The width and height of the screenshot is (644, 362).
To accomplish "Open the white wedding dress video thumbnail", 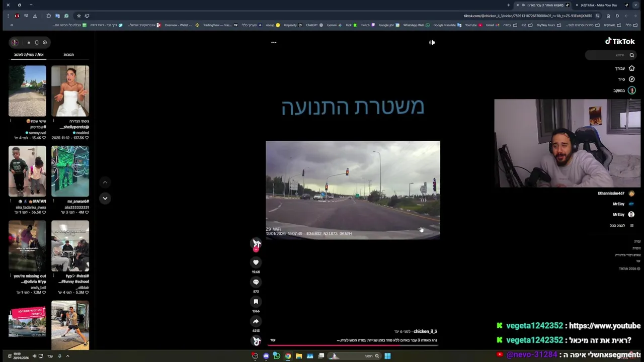I will point(70,91).
